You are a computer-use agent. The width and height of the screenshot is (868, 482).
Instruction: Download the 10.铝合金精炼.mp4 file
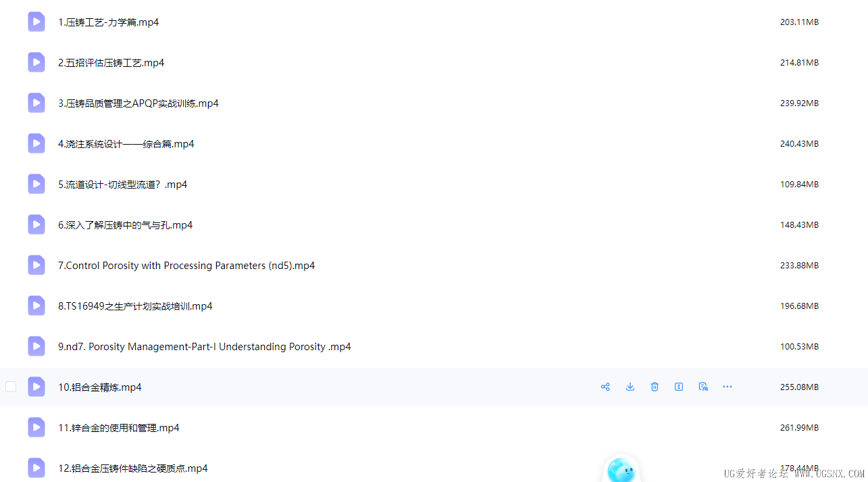pyautogui.click(x=630, y=387)
